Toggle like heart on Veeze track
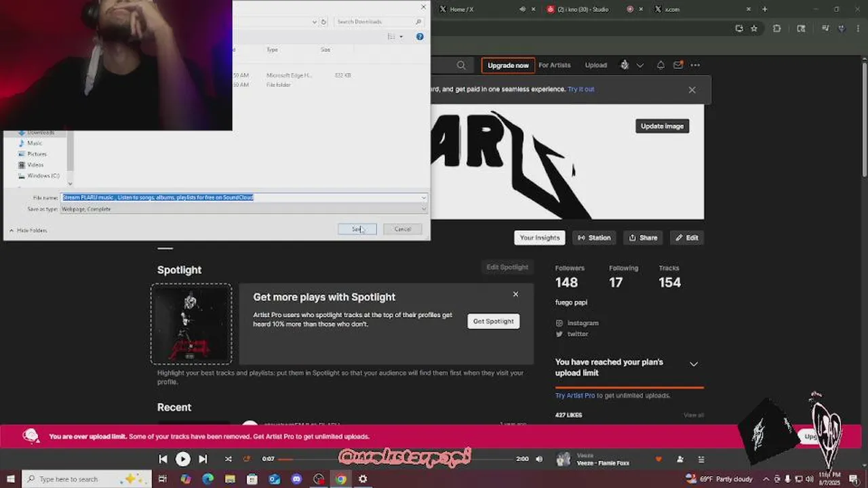 tap(658, 459)
